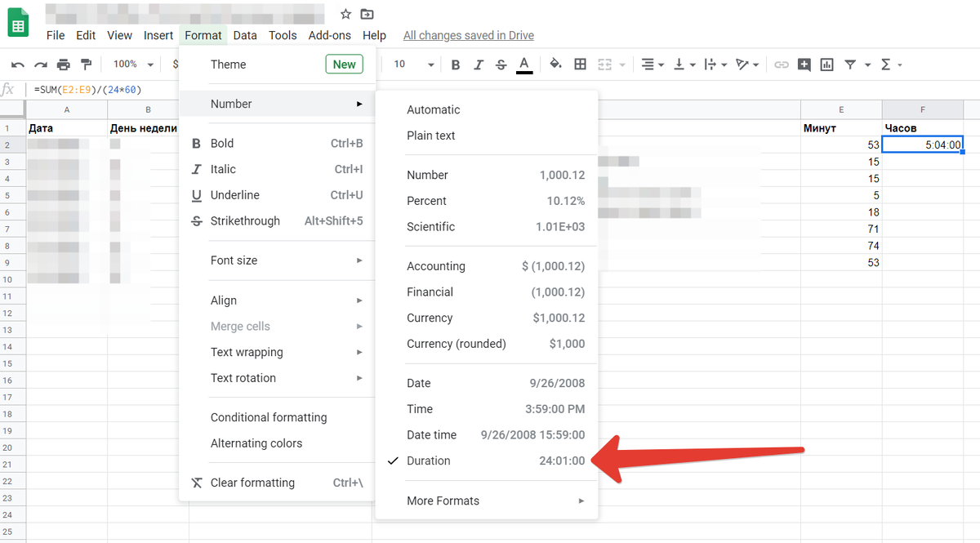The height and width of the screenshot is (543, 980).
Task: Open Conditional formatting
Action: pyautogui.click(x=278, y=417)
